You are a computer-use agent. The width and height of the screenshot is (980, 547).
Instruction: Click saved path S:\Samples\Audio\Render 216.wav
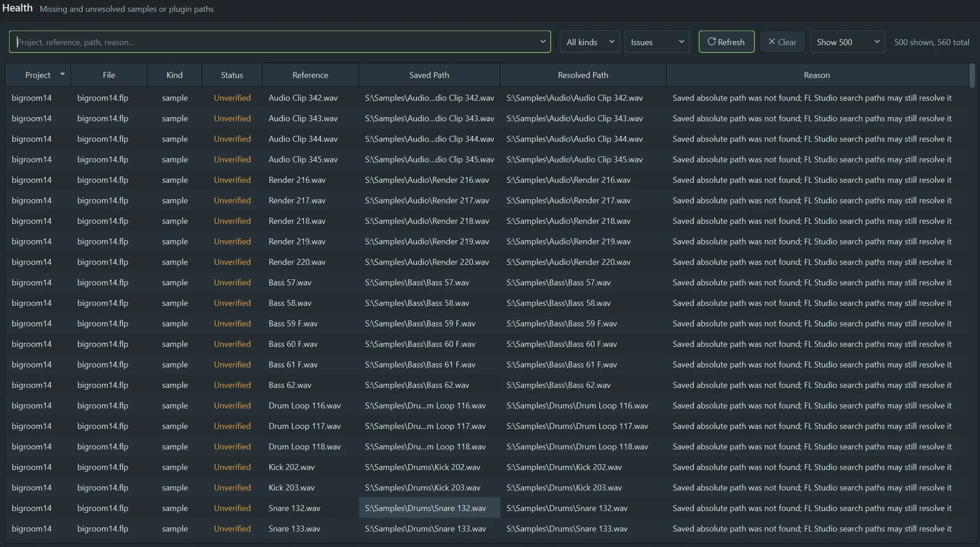click(430, 180)
